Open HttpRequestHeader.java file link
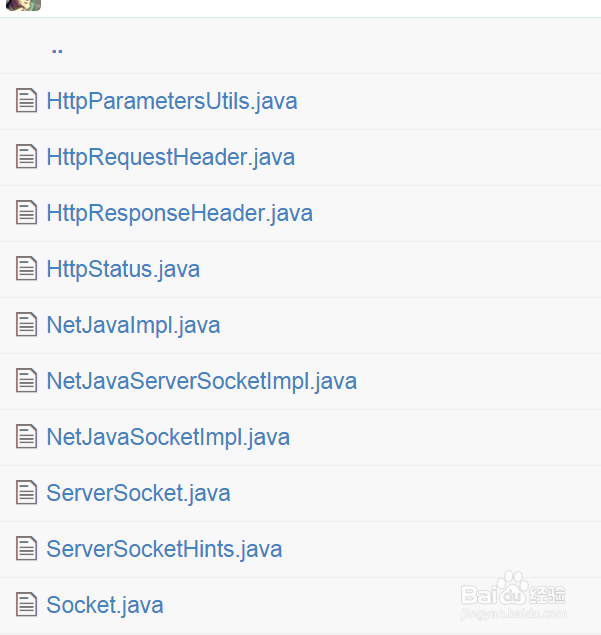601x635 pixels. 170,157
